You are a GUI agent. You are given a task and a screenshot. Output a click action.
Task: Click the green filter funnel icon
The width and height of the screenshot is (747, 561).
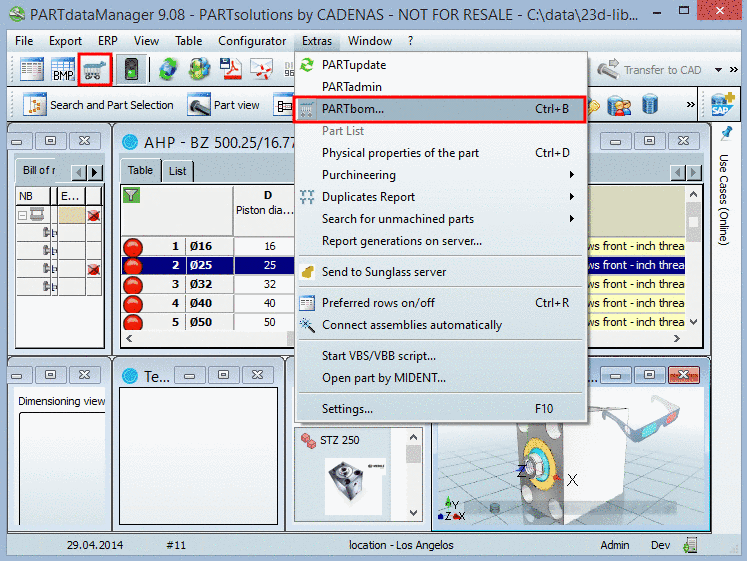131,195
